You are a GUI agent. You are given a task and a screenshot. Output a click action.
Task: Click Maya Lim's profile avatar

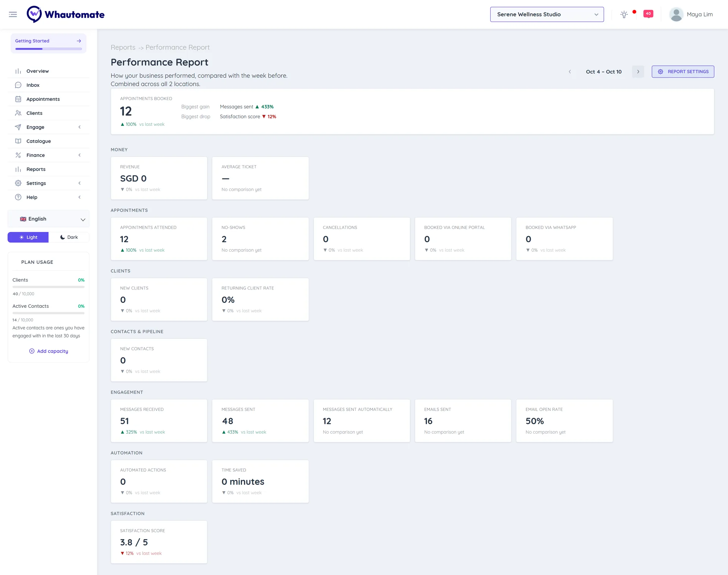point(676,14)
